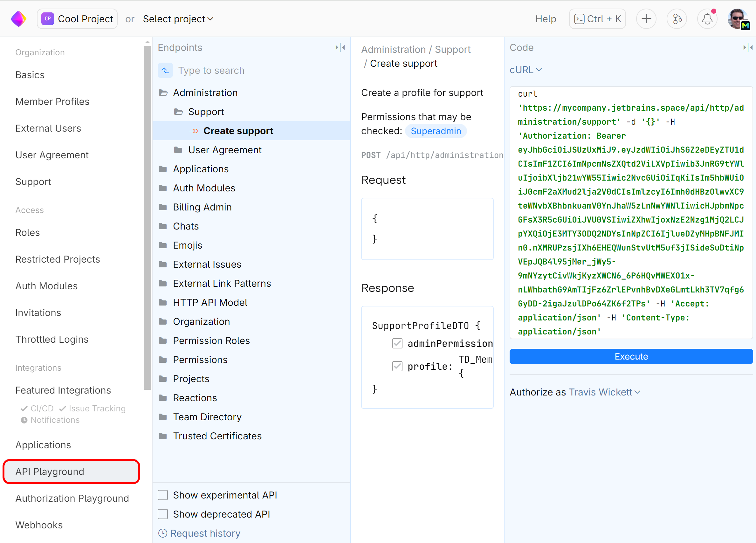Enable Show deprecated API checkbox
The image size is (756, 543).
163,514
